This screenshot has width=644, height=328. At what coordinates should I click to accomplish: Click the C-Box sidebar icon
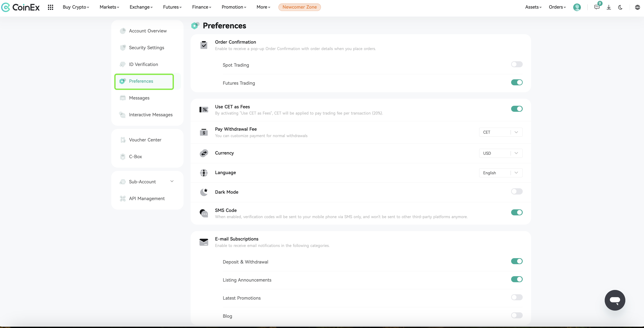[x=123, y=156]
